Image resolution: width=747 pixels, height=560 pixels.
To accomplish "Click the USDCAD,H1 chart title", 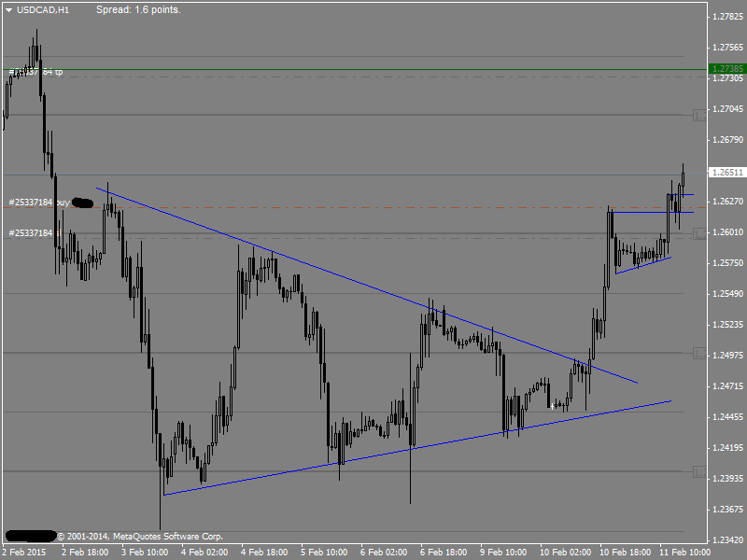I will coord(43,10).
